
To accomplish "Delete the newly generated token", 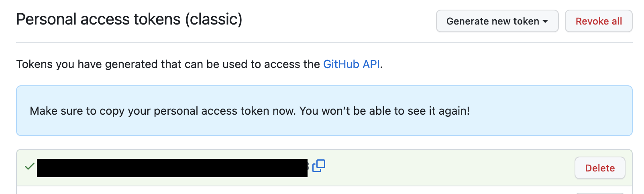I will pos(600,168).
